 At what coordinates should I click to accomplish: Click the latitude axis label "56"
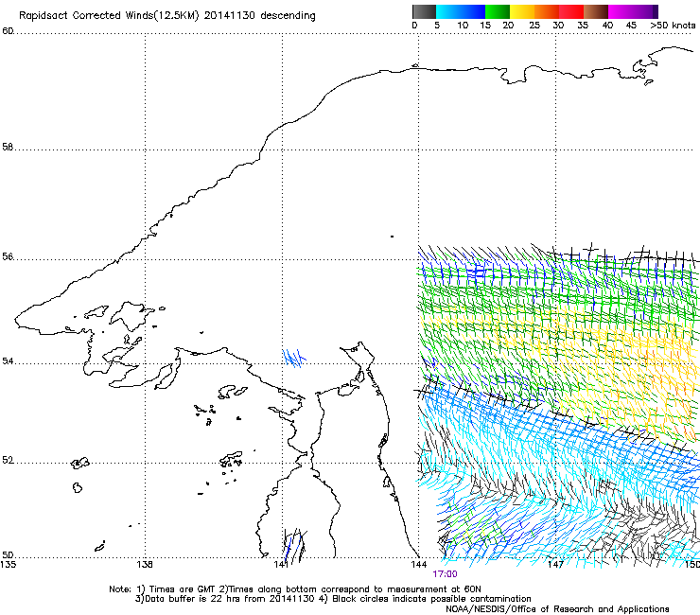coord(8,256)
